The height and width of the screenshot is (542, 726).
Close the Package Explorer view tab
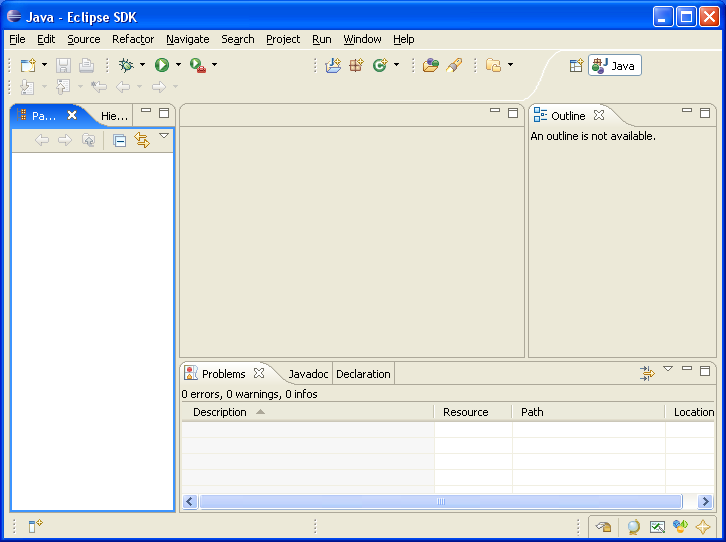pos(72,115)
